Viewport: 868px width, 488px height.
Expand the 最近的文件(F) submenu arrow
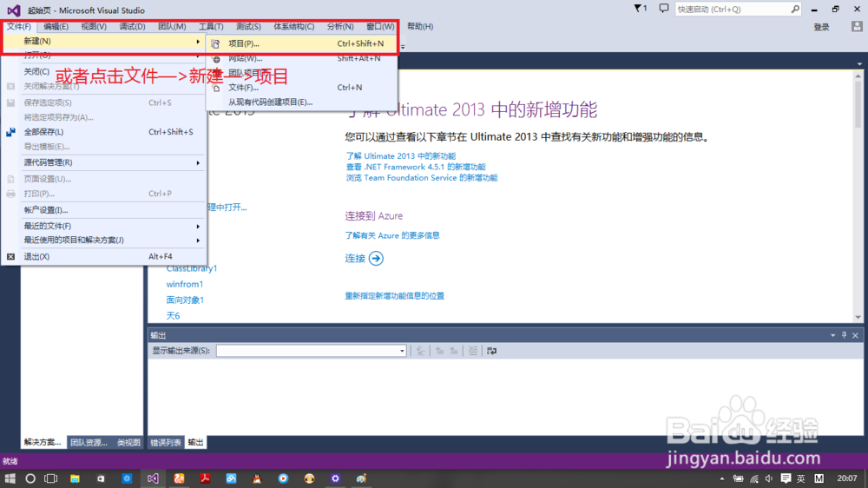click(198, 226)
